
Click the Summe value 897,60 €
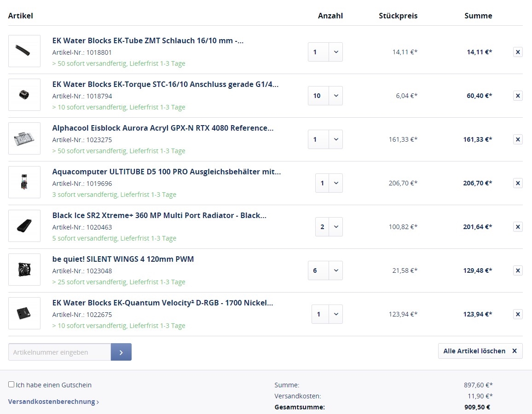pyautogui.click(x=479, y=385)
